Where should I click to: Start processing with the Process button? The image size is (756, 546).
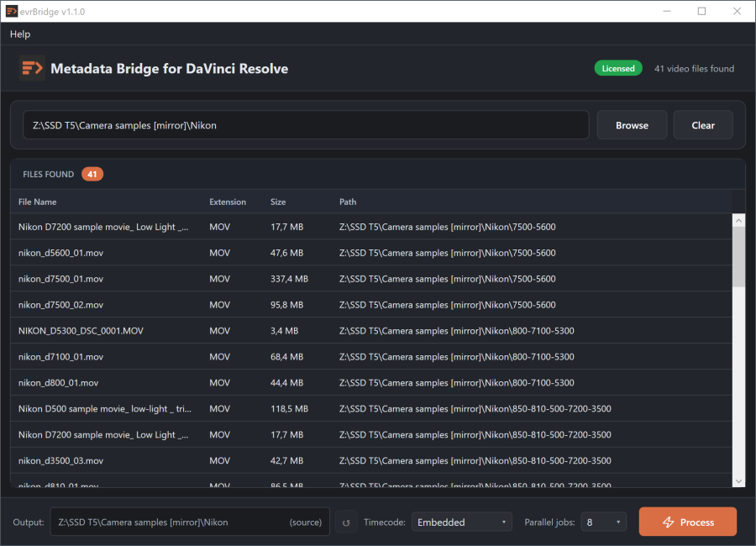687,522
